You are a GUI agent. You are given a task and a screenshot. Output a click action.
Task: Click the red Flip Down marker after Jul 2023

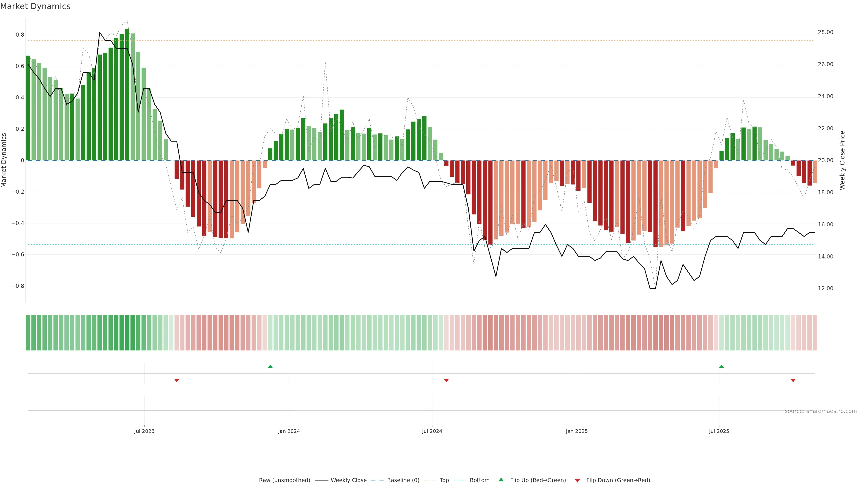coord(177,380)
